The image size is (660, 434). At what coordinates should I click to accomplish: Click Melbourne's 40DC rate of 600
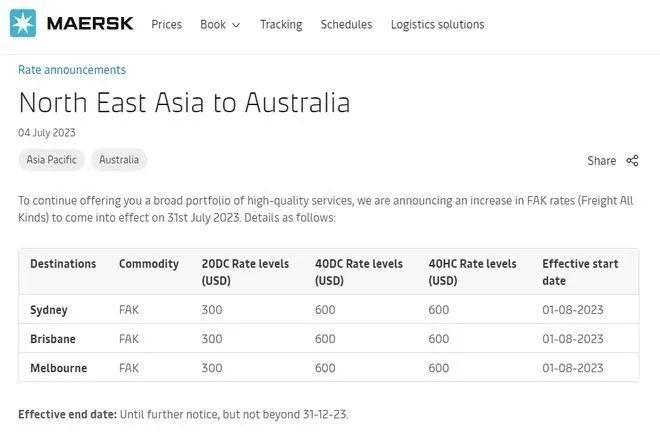pyautogui.click(x=325, y=368)
